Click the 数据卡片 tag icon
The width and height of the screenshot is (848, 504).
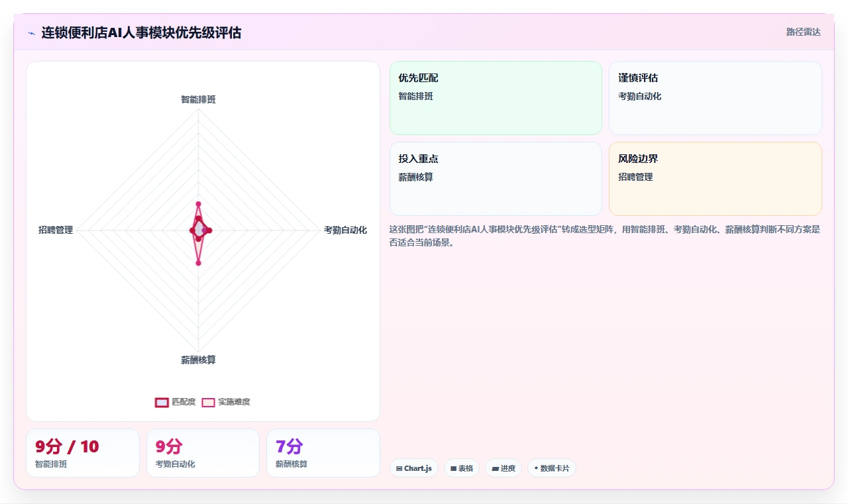(x=536, y=468)
